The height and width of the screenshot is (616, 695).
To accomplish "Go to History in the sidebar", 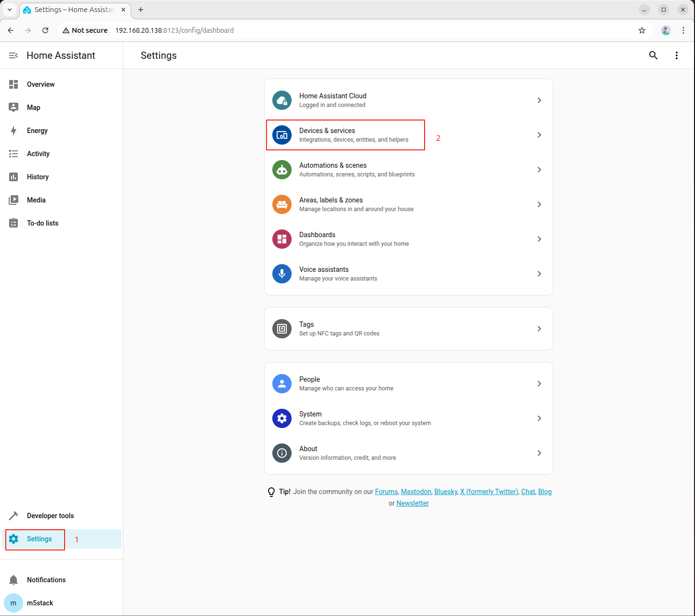I will (x=38, y=177).
